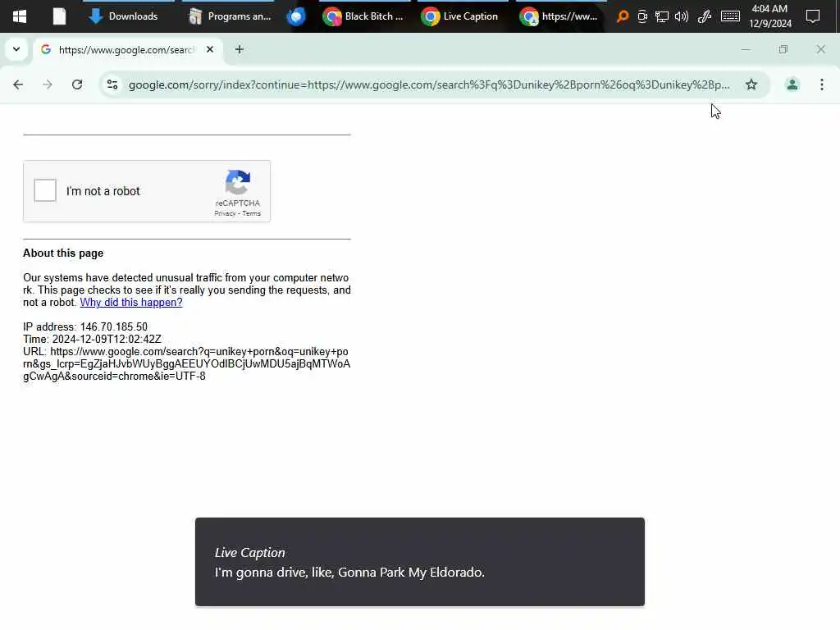Open the Windows Start menu

20,16
